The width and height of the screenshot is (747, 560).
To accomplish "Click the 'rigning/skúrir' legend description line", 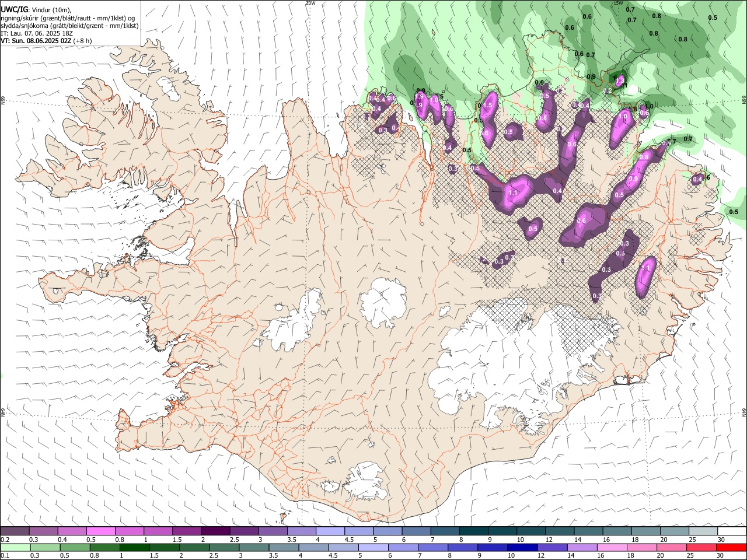I will click(68, 17).
